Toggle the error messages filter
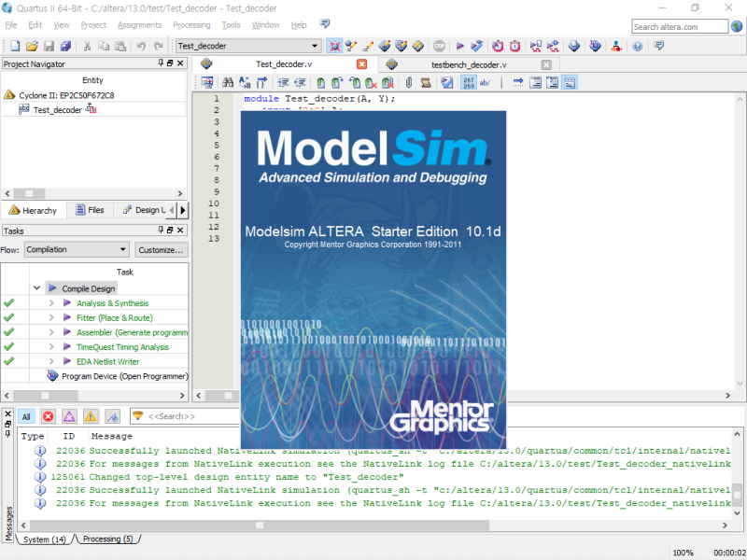 pos(48,416)
